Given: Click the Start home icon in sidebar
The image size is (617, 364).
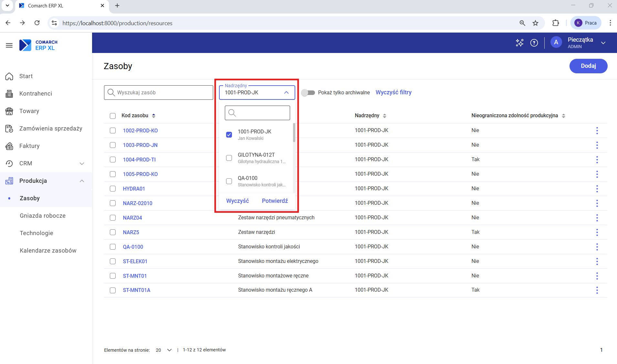Looking at the screenshot, I should 9,76.
